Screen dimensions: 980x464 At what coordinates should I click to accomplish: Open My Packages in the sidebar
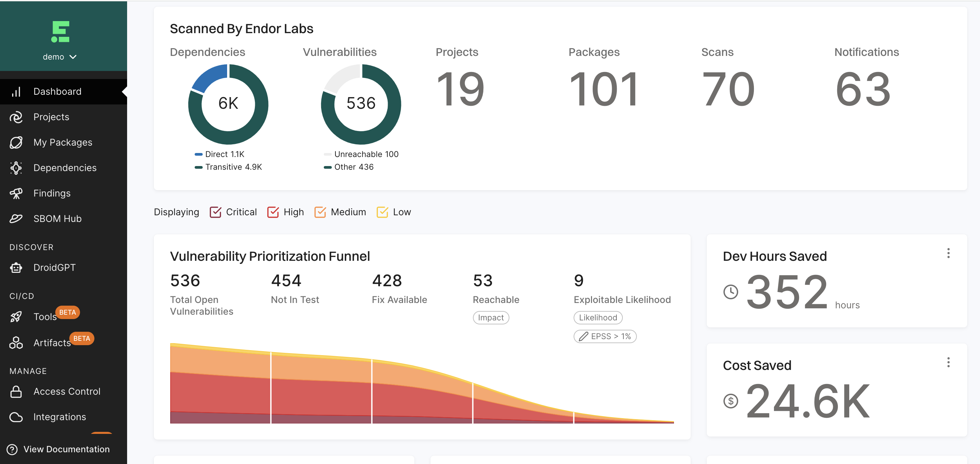tap(64, 142)
